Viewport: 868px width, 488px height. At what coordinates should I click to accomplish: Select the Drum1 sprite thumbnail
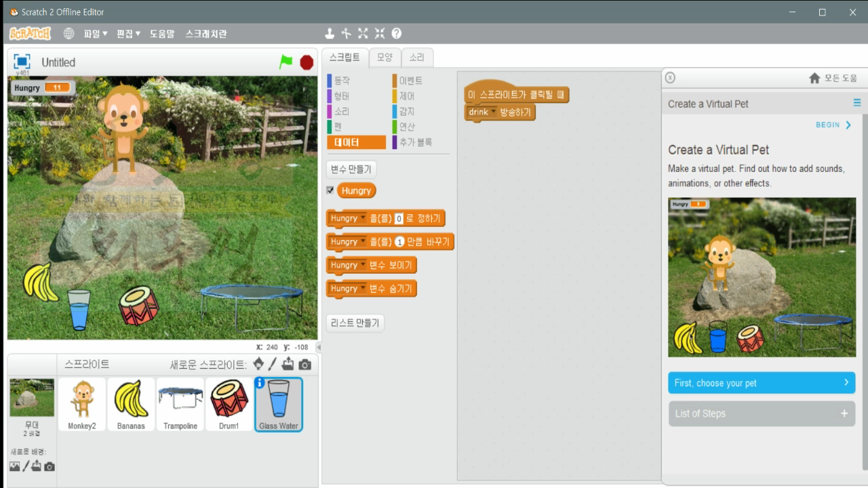pyautogui.click(x=229, y=405)
